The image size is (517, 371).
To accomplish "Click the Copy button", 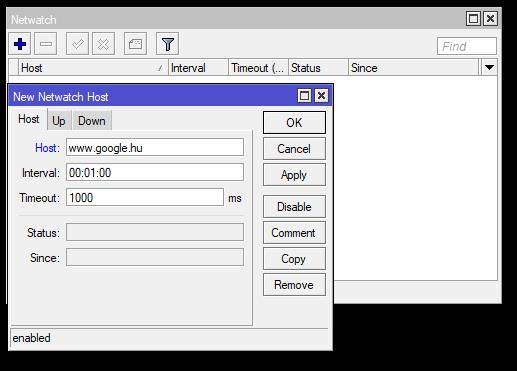I will 294,259.
